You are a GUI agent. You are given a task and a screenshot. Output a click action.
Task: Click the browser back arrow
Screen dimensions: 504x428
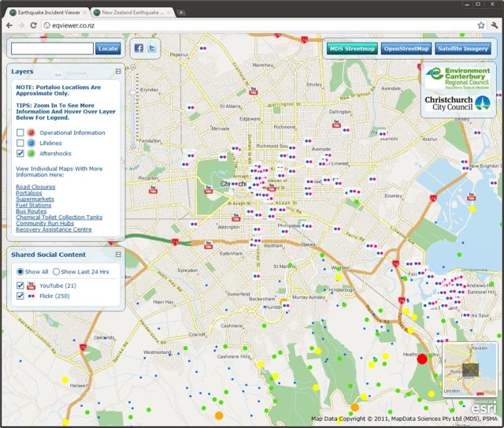9,25
